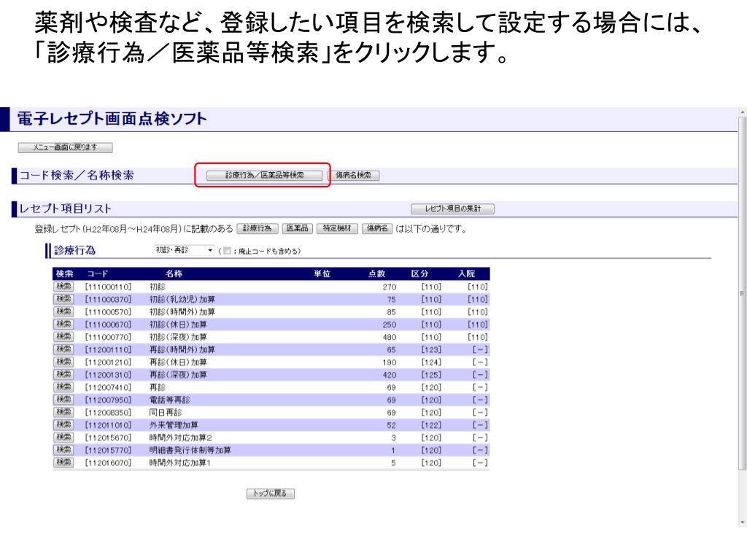Image resolution: width=747 pixels, height=560 pixels.
Task: Click the レセプト項目の集計 button
Action: point(452,209)
